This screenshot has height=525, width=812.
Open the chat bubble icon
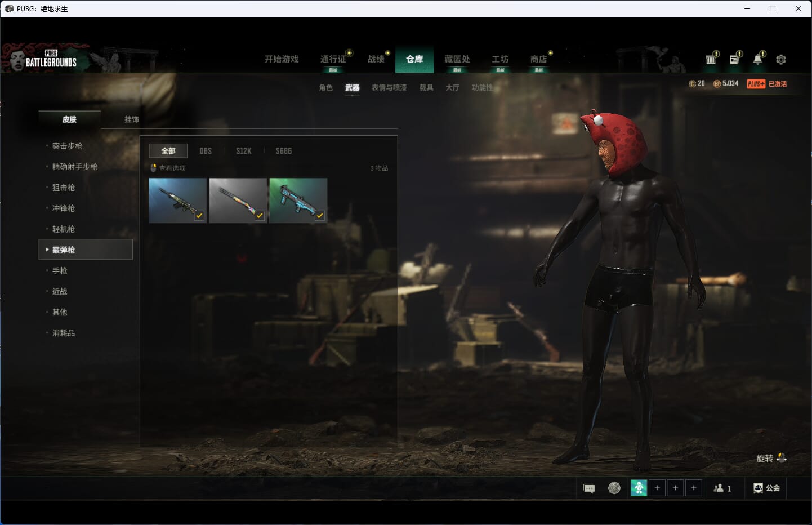pyautogui.click(x=589, y=488)
